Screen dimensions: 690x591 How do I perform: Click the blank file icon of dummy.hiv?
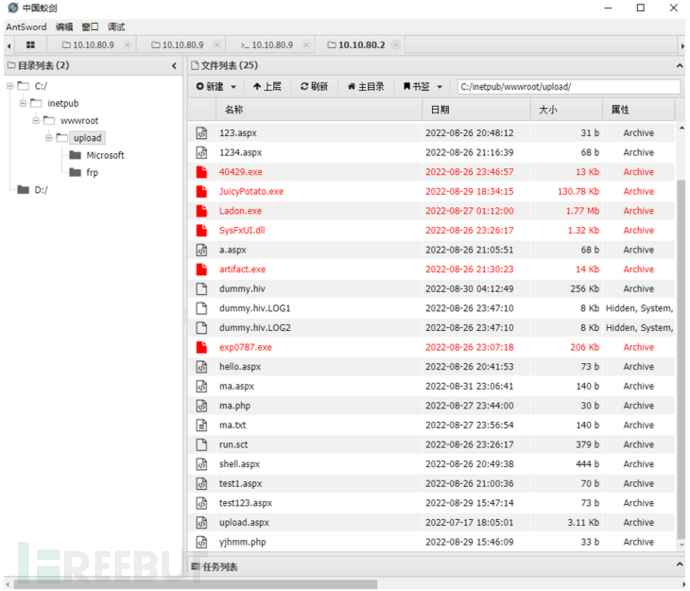(202, 289)
